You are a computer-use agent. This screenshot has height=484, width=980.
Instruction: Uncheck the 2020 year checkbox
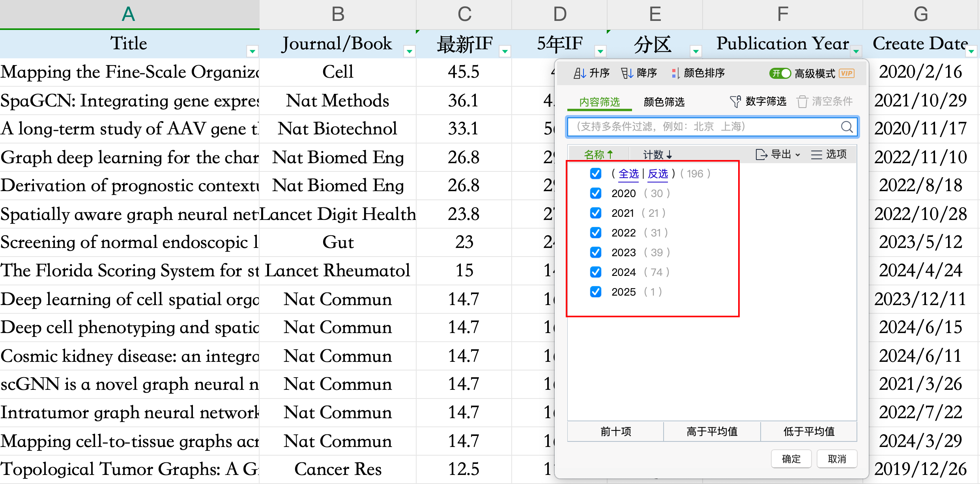[x=596, y=193]
